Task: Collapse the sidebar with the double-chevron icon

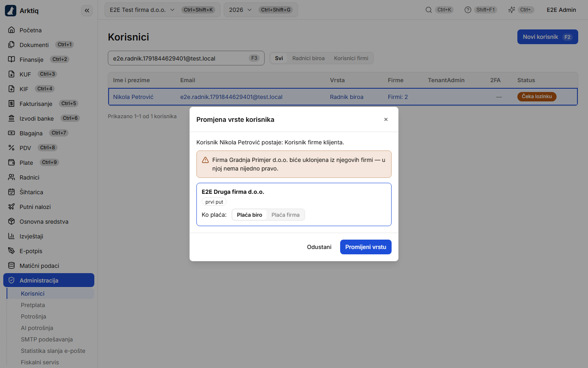Action: (87, 11)
